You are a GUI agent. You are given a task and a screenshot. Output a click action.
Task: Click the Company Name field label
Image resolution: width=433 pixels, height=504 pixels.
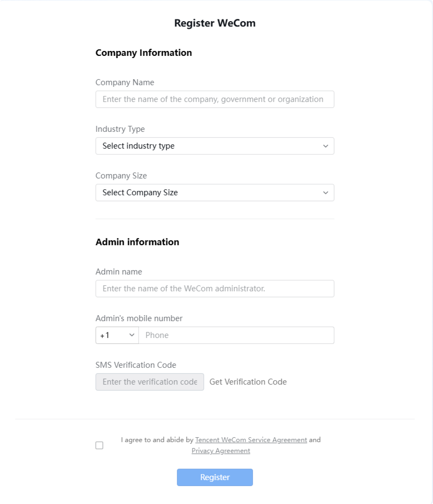point(125,82)
